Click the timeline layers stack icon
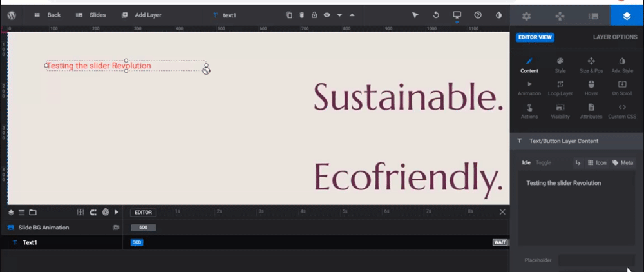This screenshot has height=272, width=644. [x=11, y=213]
